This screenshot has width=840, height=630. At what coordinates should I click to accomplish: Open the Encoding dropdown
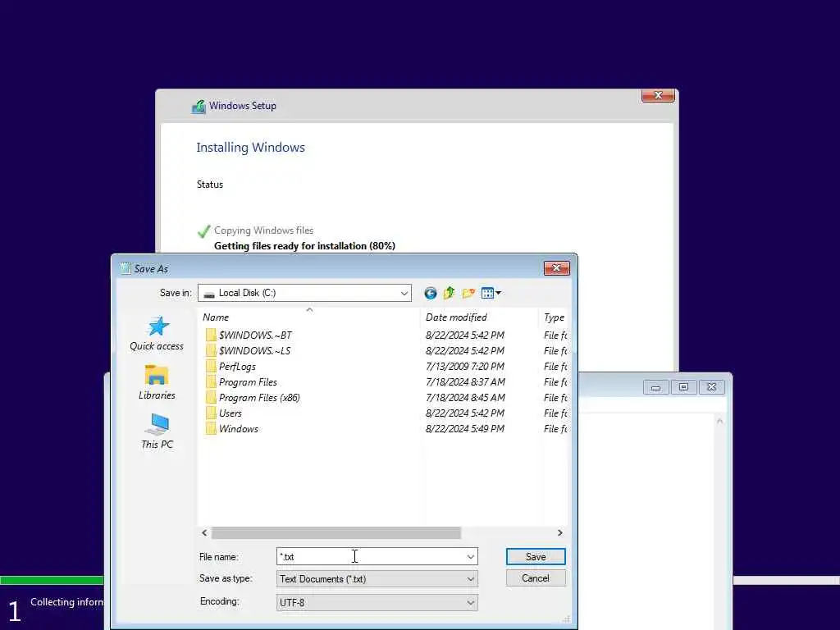[470, 603]
